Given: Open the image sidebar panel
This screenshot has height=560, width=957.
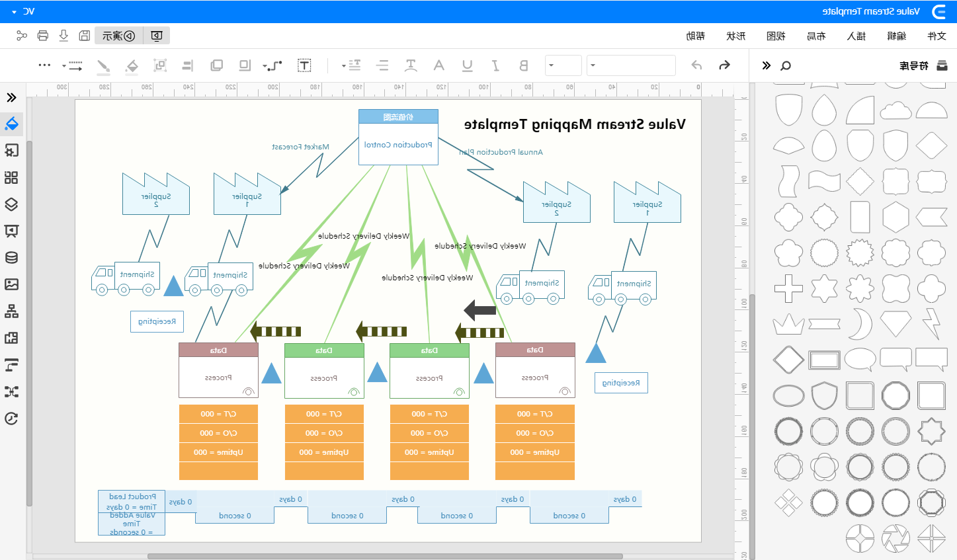Looking at the screenshot, I should 11,284.
